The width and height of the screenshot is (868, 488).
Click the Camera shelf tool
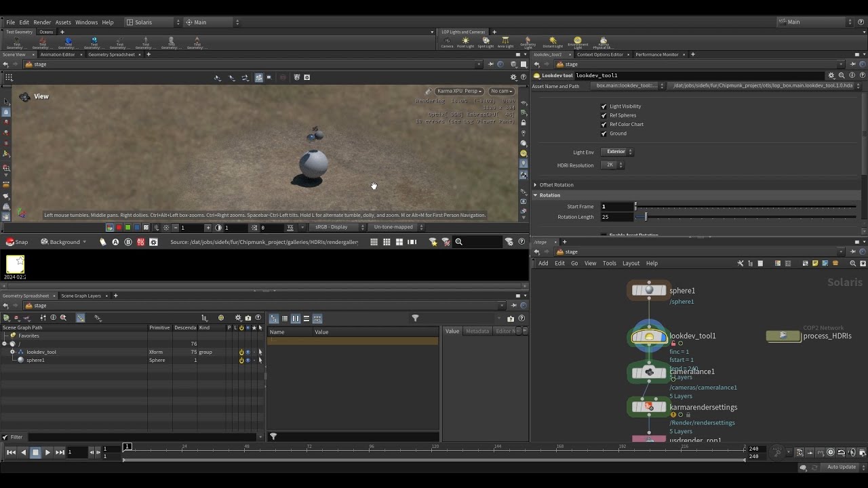point(447,43)
